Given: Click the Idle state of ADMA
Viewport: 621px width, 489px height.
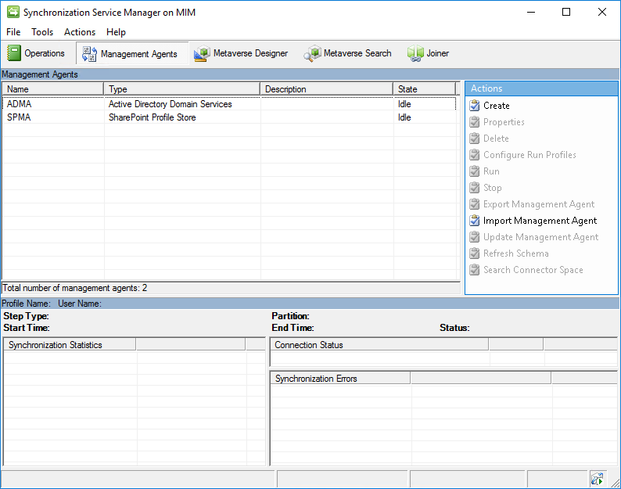Looking at the screenshot, I should coord(404,104).
